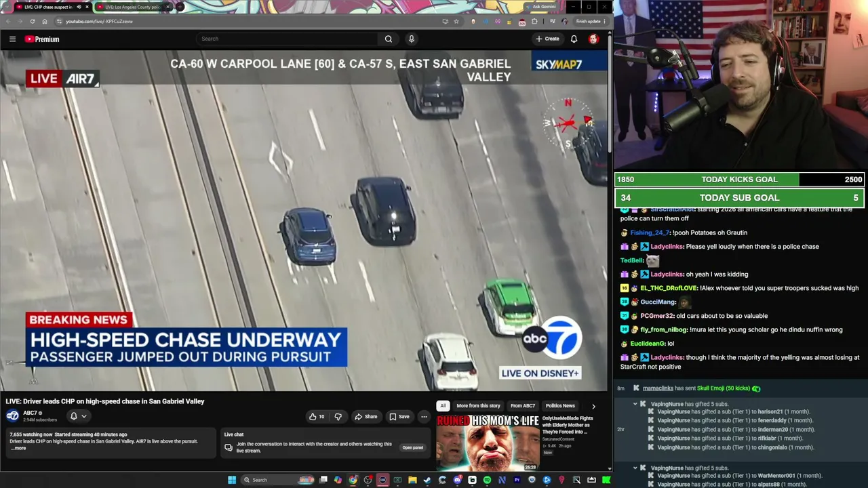Viewport: 868px width, 488px height.
Task: Bookmark this page with the star
Action: (x=456, y=21)
